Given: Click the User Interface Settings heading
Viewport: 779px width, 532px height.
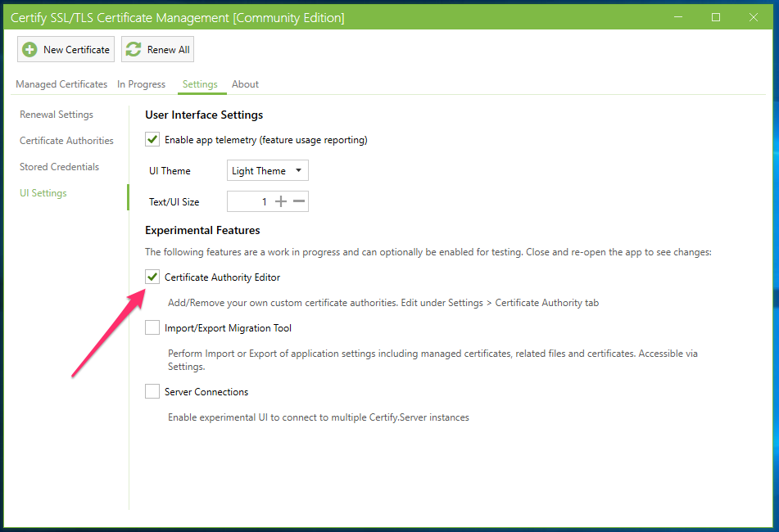Looking at the screenshot, I should point(204,115).
